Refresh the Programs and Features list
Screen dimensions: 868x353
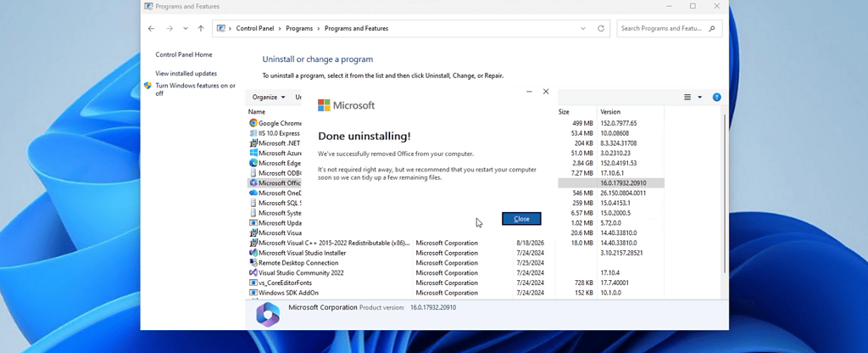(601, 28)
